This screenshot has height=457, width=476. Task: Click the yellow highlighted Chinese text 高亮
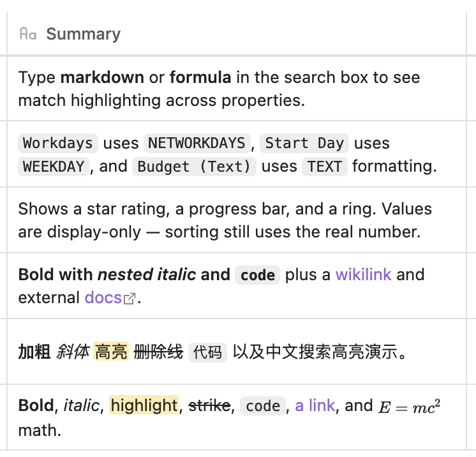[111, 352]
